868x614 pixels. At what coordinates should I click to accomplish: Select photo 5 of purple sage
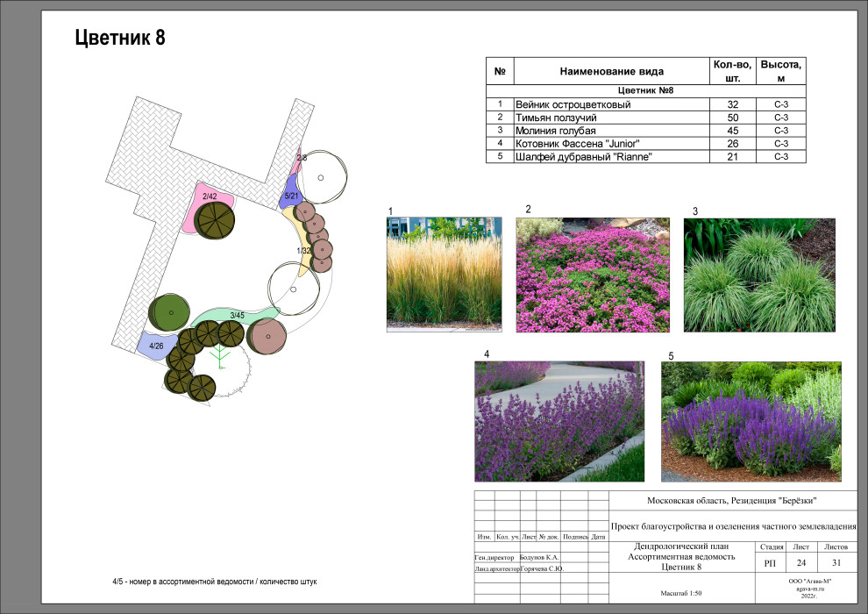751,421
